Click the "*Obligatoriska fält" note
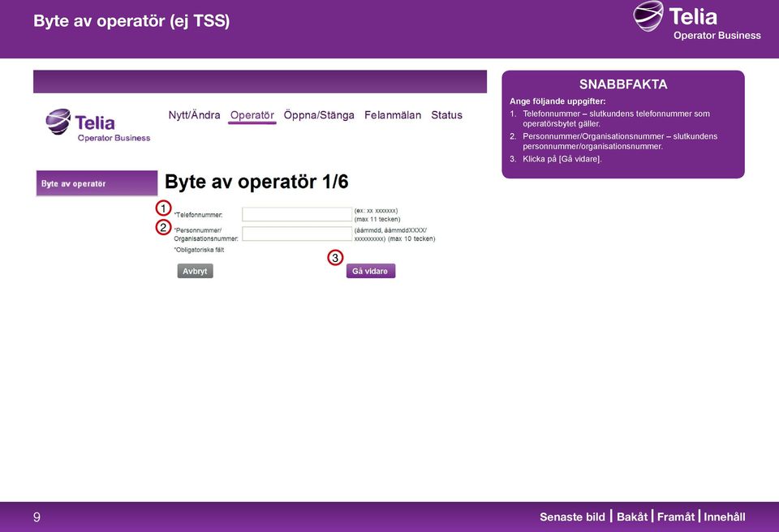 [x=199, y=250]
